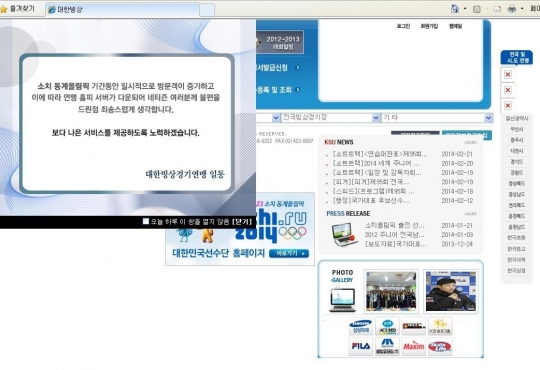
Task: Click the arrow beside 등록 및 조회
Action: 298,90
